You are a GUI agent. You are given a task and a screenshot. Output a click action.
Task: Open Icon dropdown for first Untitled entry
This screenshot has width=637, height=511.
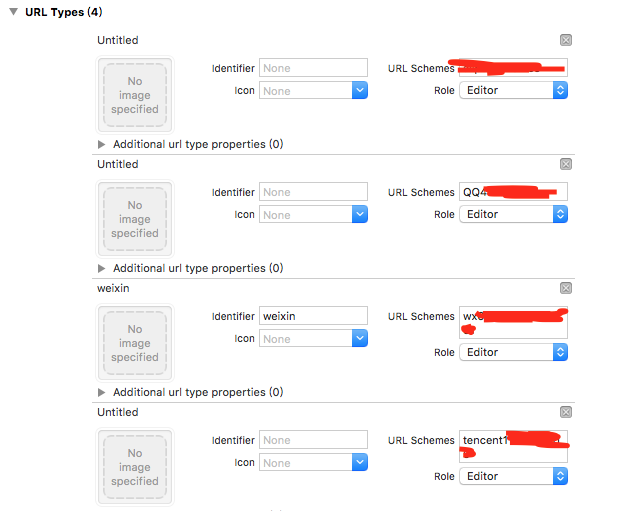[360, 91]
